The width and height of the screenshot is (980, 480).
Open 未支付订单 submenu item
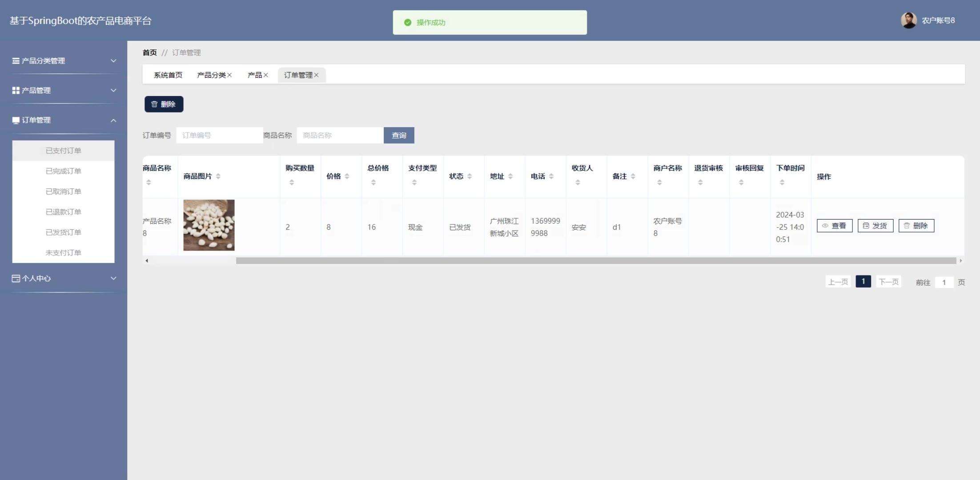(x=63, y=253)
